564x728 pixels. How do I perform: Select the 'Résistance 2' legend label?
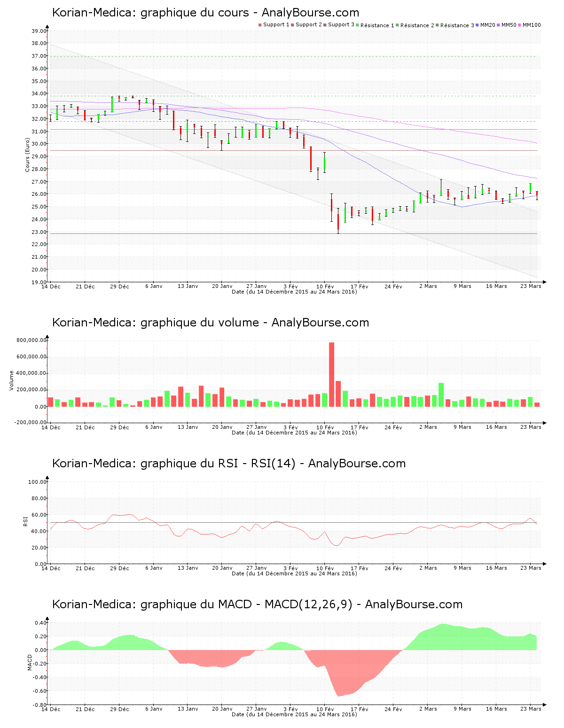click(x=417, y=25)
